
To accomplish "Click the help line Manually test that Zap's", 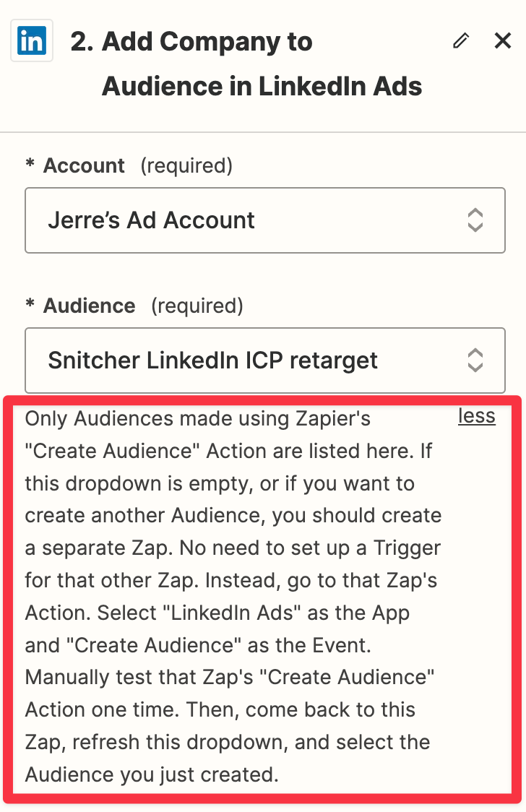I will click(x=230, y=678).
